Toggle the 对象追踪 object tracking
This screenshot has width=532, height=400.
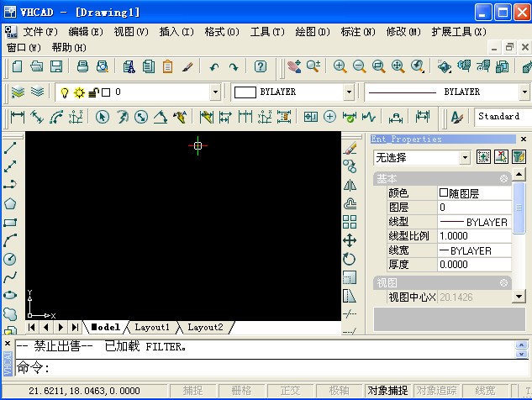(436, 391)
